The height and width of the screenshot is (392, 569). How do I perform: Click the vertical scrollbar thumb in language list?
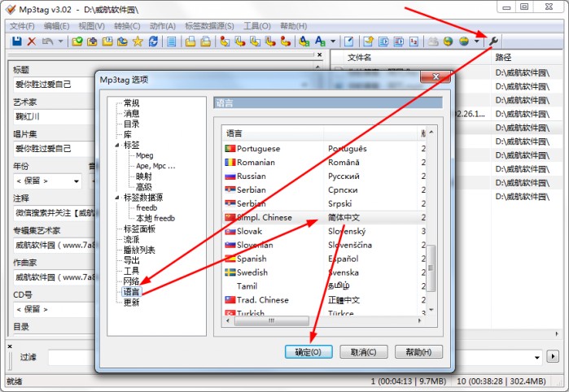click(431, 268)
